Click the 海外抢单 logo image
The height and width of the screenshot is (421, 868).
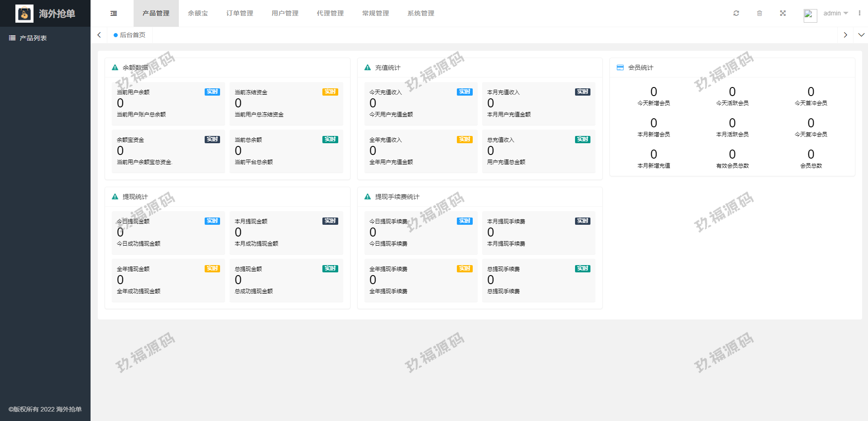[x=24, y=14]
